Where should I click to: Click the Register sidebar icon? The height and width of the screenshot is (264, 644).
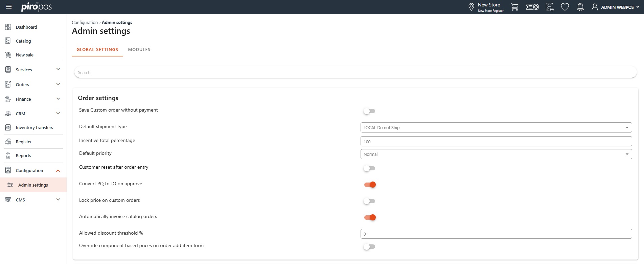8,142
